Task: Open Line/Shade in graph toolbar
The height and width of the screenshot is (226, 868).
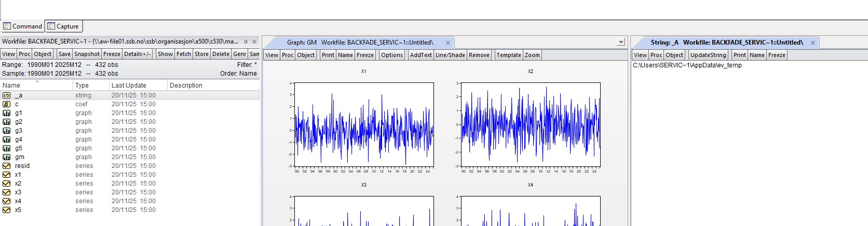Action: [450, 55]
